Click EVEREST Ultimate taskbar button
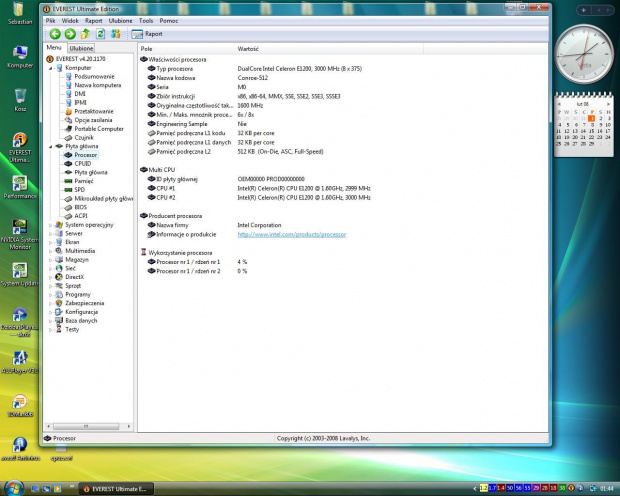Image resolution: width=620 pixels, height=496 pixels. (x=116, y=489)
